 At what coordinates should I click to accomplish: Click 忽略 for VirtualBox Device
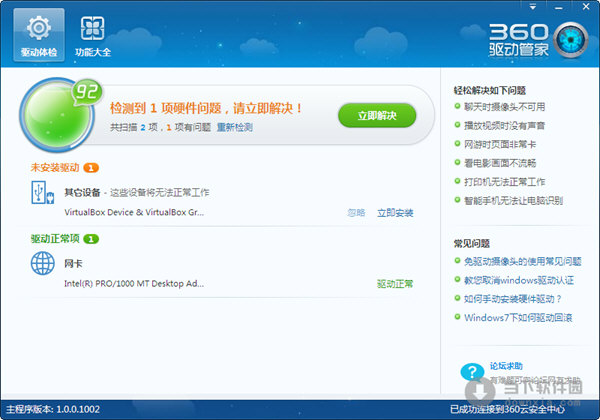pyautogui.click(x=356, y=213)
